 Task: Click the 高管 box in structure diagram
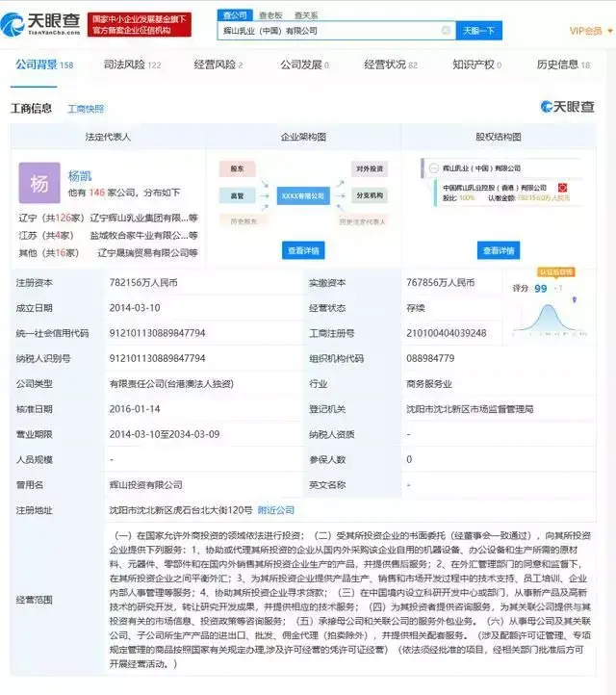tap(237, 195)
